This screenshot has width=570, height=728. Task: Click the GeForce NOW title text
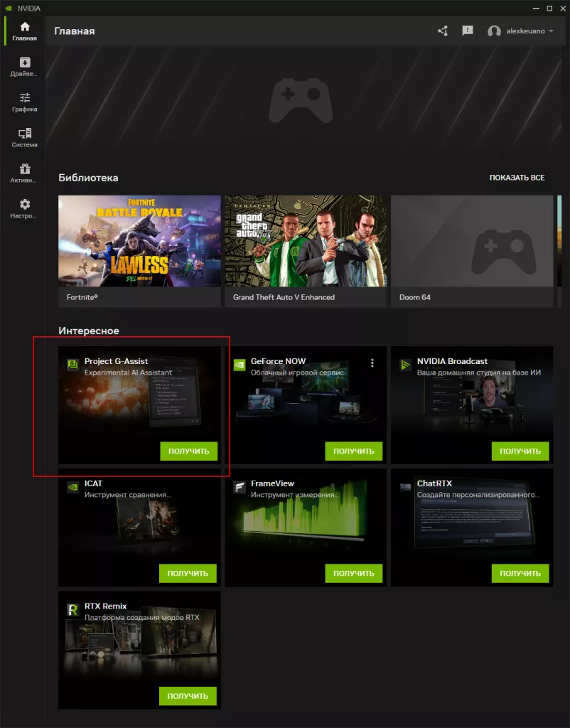point(278,361)
